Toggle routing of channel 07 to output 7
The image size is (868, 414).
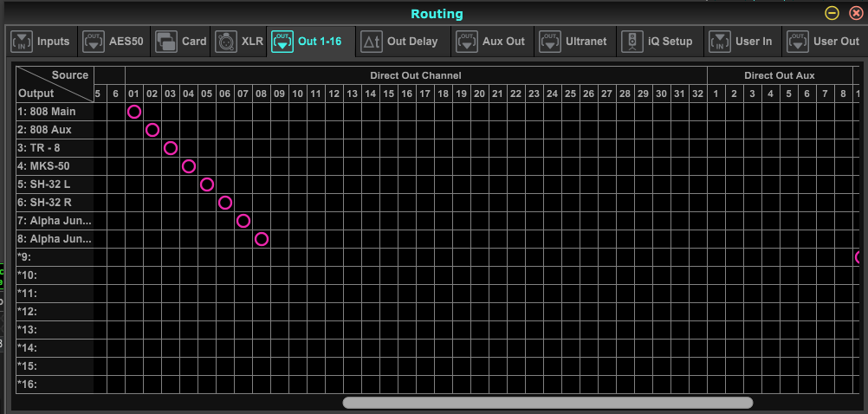(x=243, y=221)
